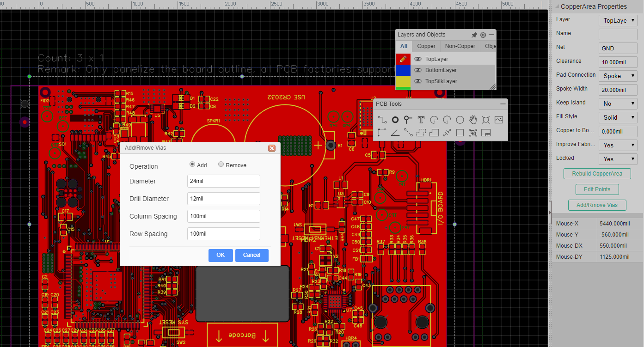Select the Rectangle tool in PCB Tools
The image size is (644, 347).
tap(460, 133)
